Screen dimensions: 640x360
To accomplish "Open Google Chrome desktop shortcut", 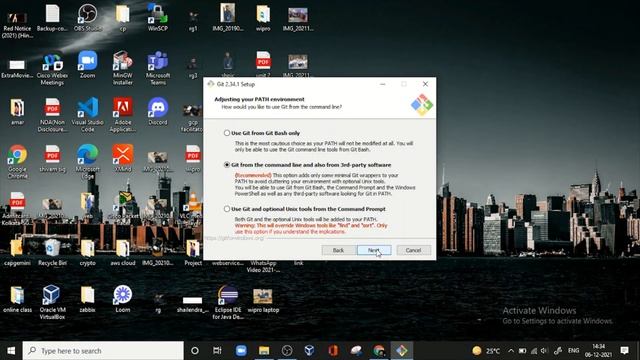I will pyautogui.click(x=17, y=162).
